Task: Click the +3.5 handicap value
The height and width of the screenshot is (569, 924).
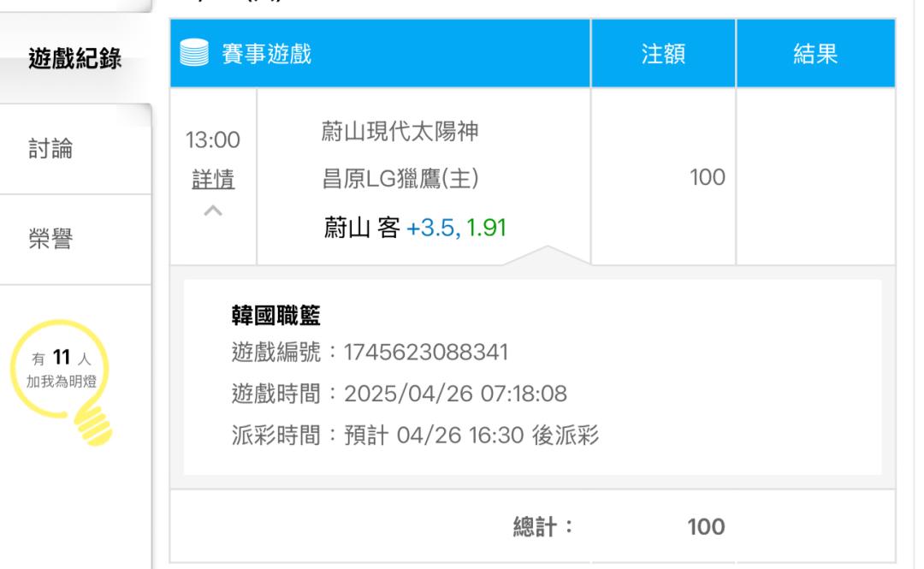Action: pos(430,228)
